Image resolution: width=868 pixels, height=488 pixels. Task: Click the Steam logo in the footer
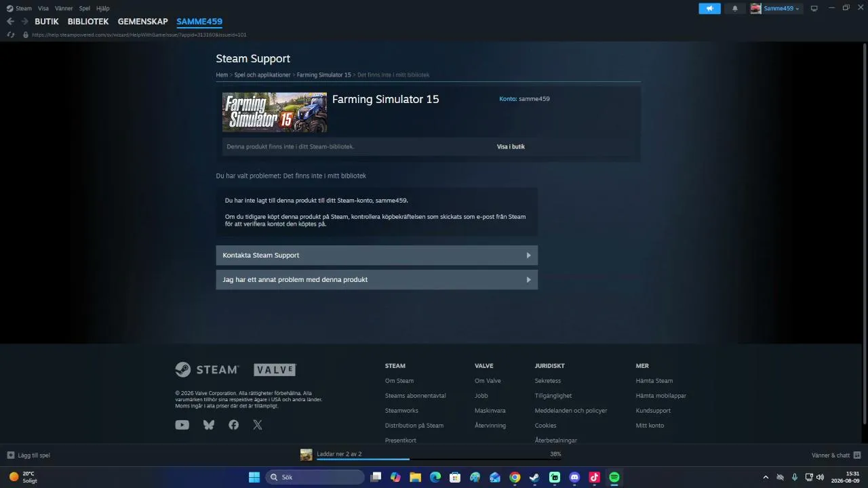207,369
